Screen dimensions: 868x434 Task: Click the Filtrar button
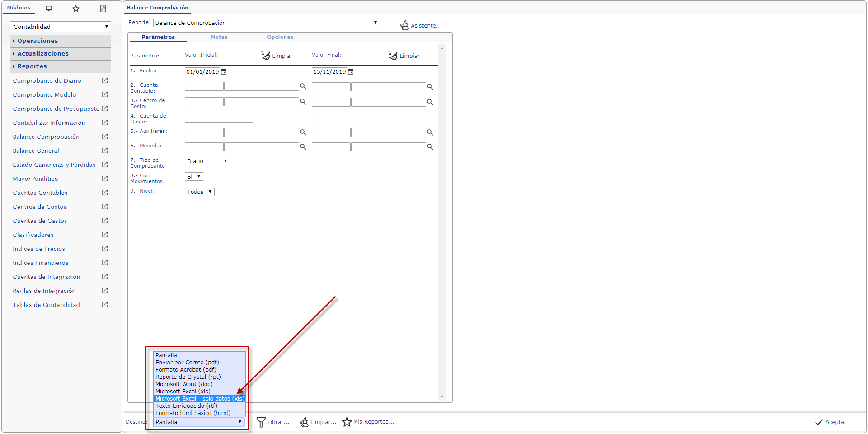[273, 422]
